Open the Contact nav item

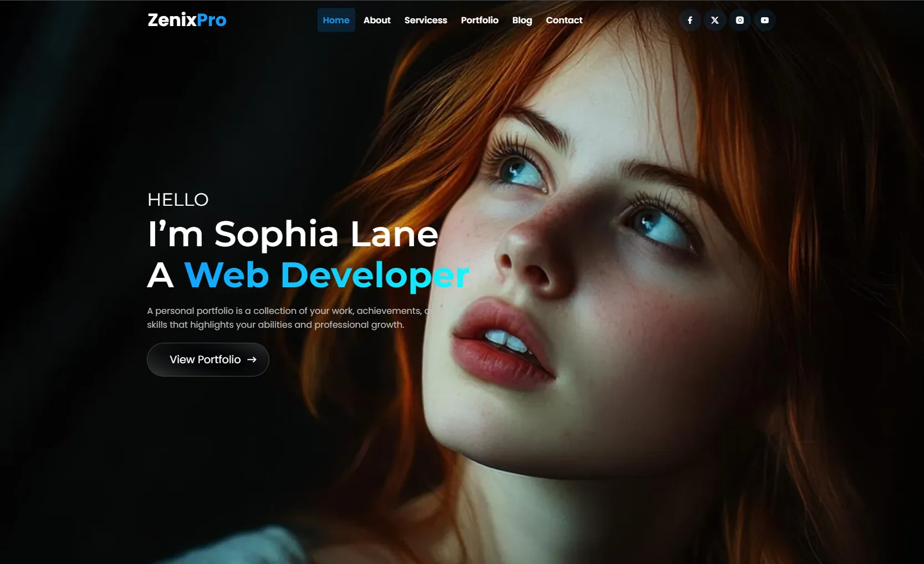coord(564,20)
